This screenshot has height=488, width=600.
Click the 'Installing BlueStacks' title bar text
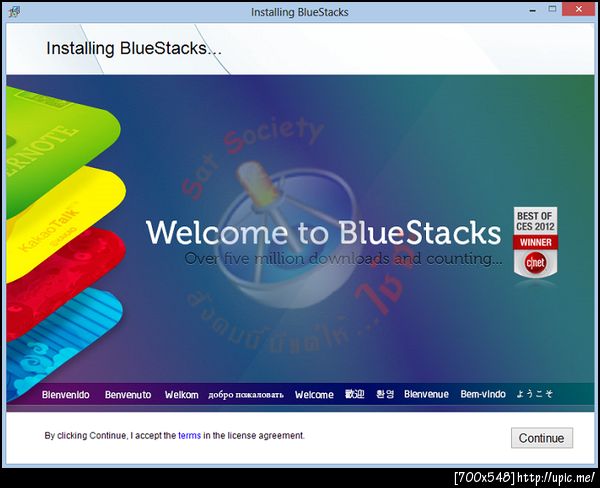click(300, 12)
